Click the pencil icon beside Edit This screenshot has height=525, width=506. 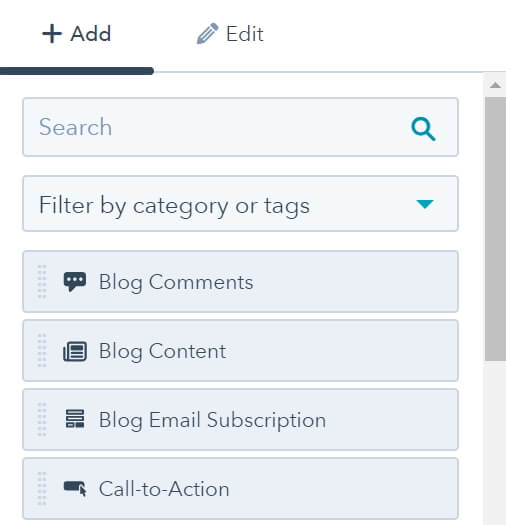point(207,33)
